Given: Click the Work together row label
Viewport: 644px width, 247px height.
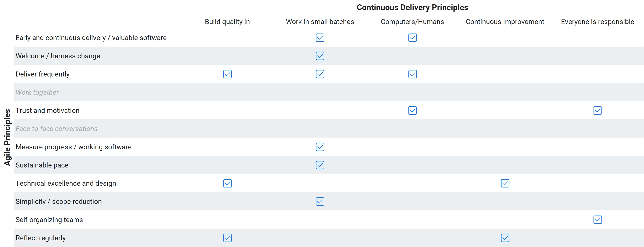Looking at the screenshot, I should point(37,93).
